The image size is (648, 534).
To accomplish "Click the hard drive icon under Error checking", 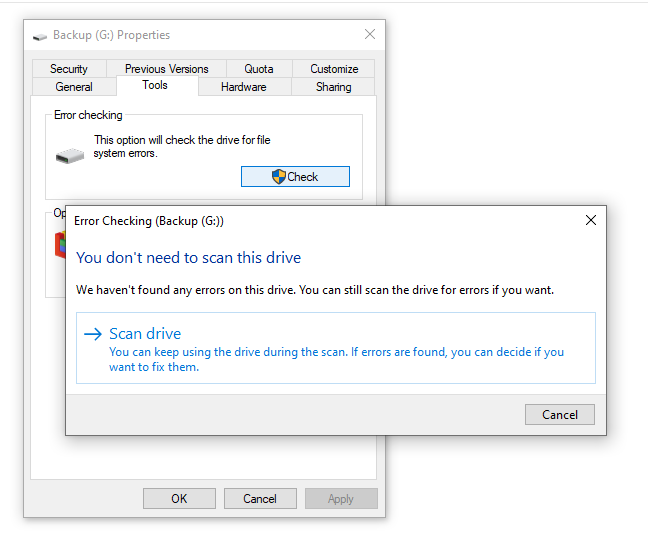I will click(x=70, y=156).
